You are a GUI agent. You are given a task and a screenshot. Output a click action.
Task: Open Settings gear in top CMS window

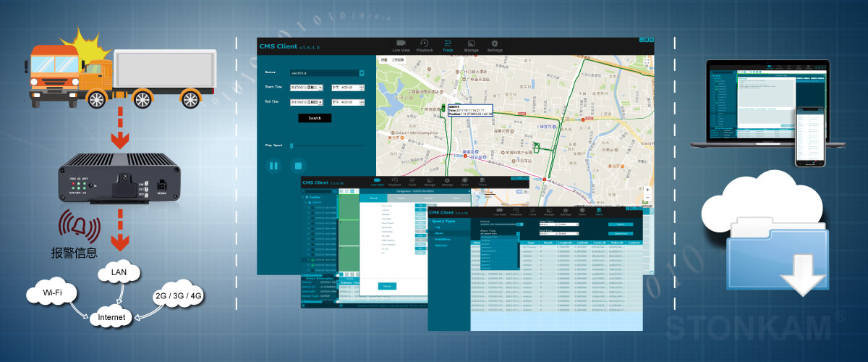click(495, 45)
